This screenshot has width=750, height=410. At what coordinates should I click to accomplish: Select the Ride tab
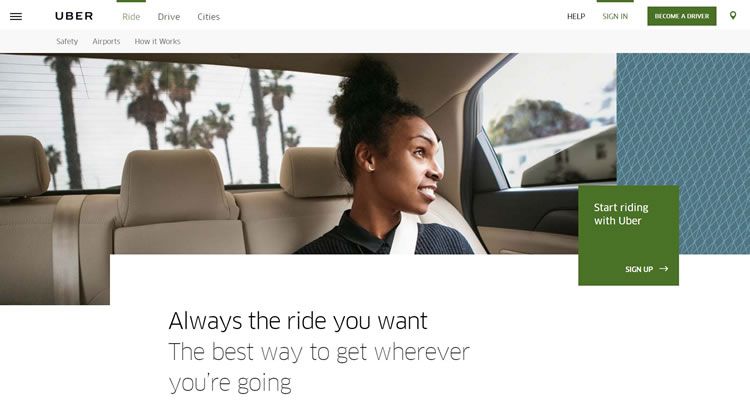(x=131, y=17)
